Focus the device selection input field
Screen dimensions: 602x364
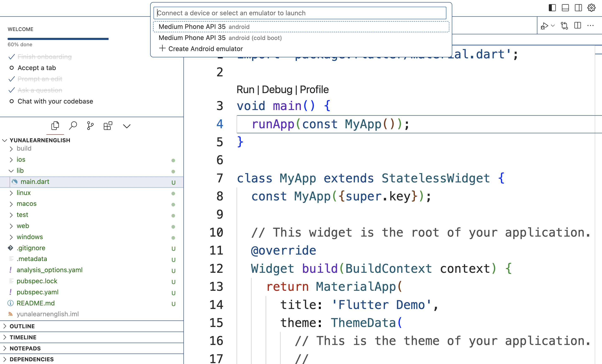(x=300, y=13)
